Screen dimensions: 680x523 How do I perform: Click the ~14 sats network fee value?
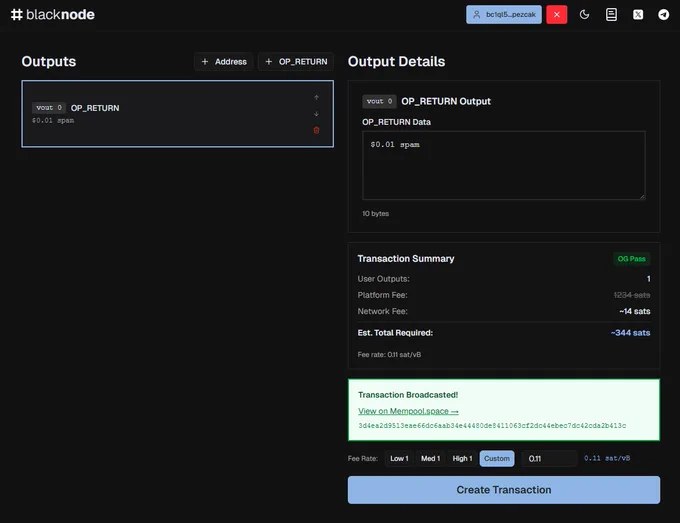coord(634,311)
